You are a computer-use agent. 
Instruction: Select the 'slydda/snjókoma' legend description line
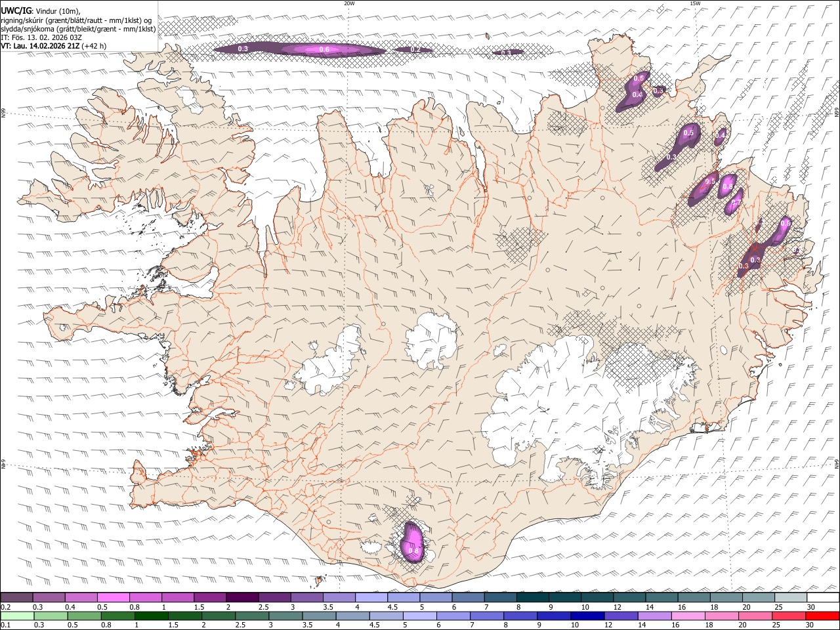point(79,29)
